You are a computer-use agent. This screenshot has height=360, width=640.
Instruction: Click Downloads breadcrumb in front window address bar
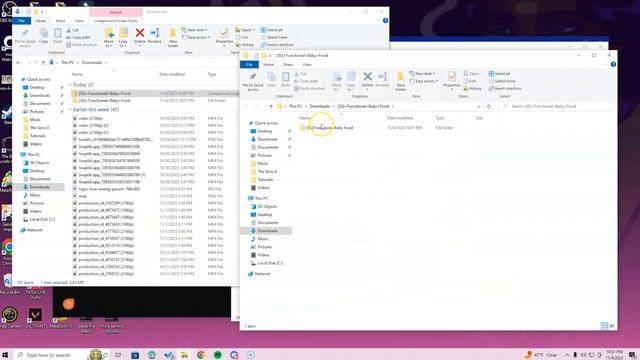[320, 106]
